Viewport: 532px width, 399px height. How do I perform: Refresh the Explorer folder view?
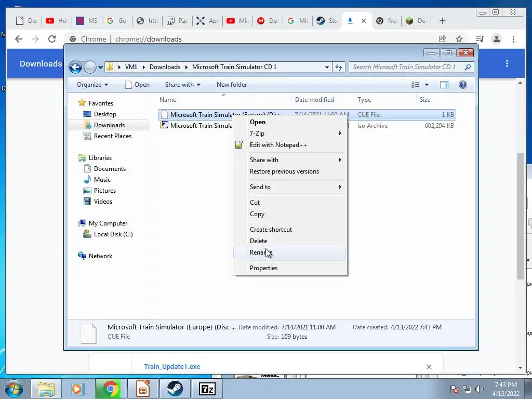pyautogui.click(x=339, y=67)
